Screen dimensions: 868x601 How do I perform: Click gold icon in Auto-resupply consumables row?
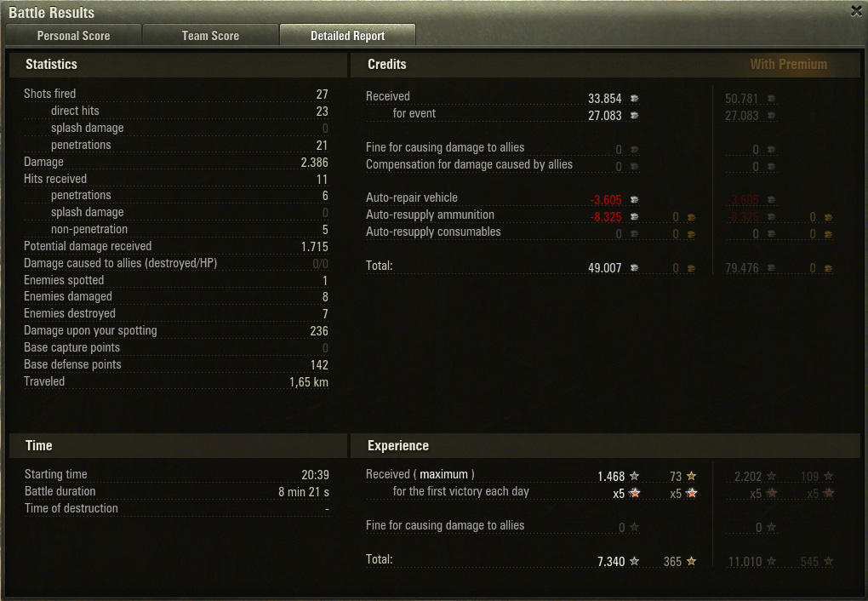(691, 234)
